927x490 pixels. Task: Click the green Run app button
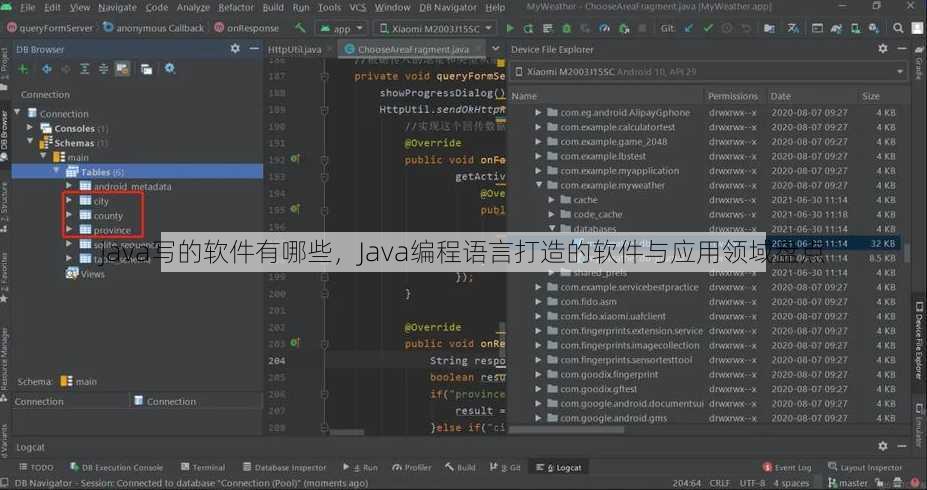pyautogui.click(x=510, y=28)
